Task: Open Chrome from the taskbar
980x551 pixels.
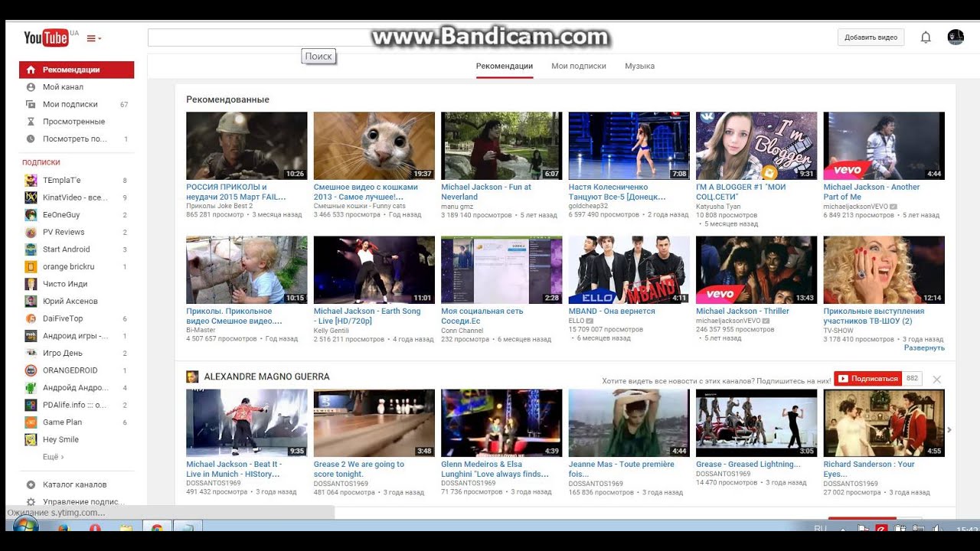Action: pos(156,527)
